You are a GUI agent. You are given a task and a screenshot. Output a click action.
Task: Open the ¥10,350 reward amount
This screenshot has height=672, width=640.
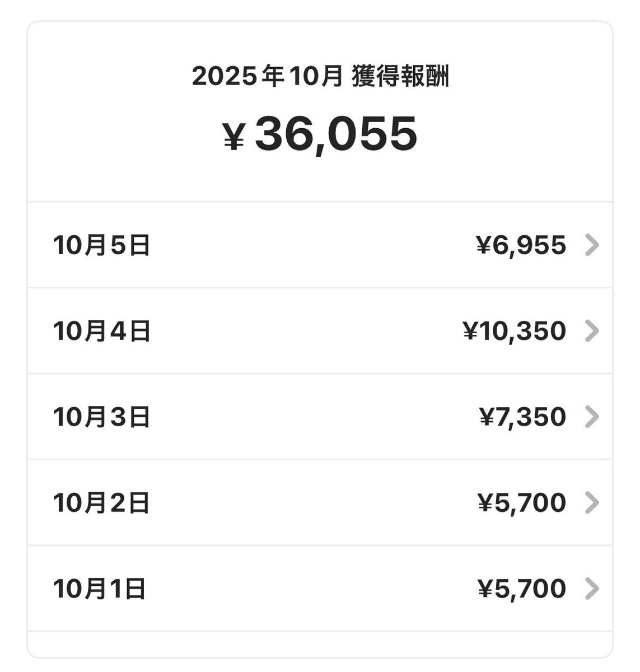point(514,331)
